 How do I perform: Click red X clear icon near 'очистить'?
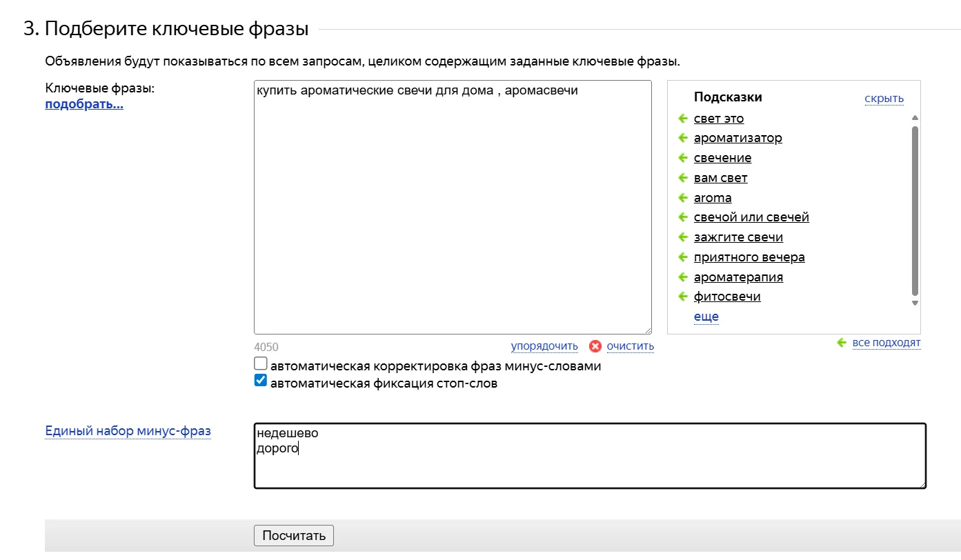(595, 346)
